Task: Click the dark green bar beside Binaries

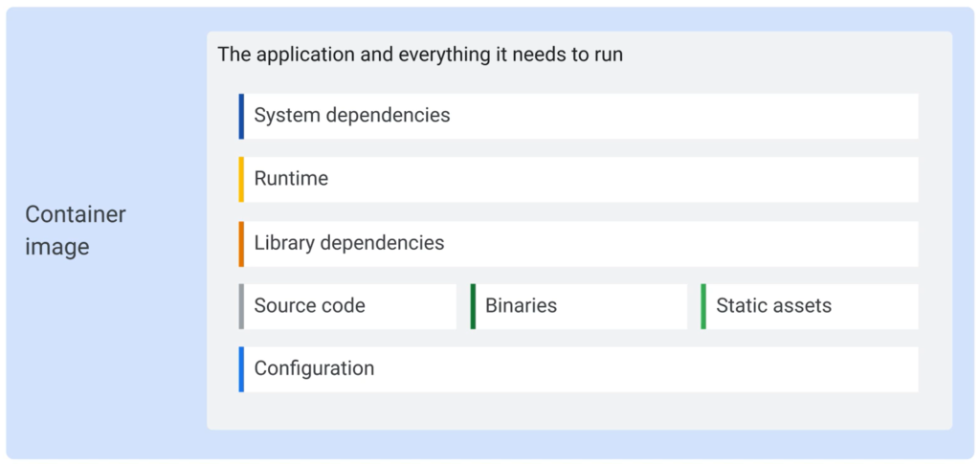Action: coord(473,306)
